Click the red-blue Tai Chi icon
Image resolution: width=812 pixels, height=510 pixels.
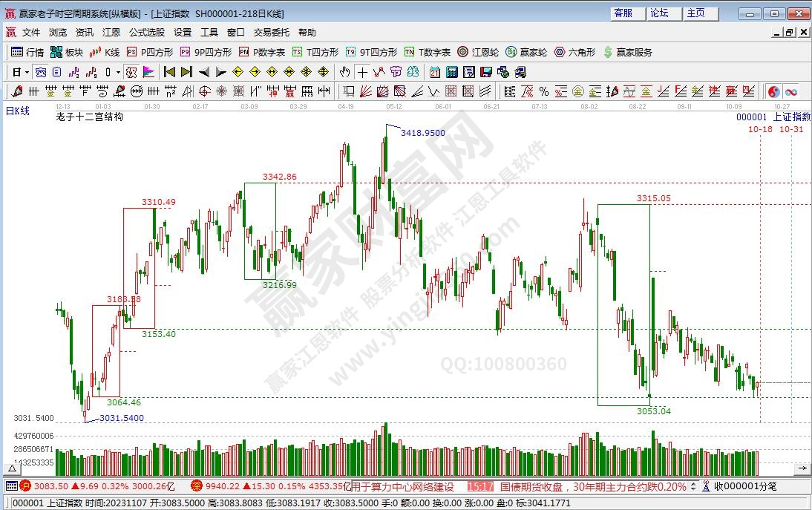click(773, 91)
